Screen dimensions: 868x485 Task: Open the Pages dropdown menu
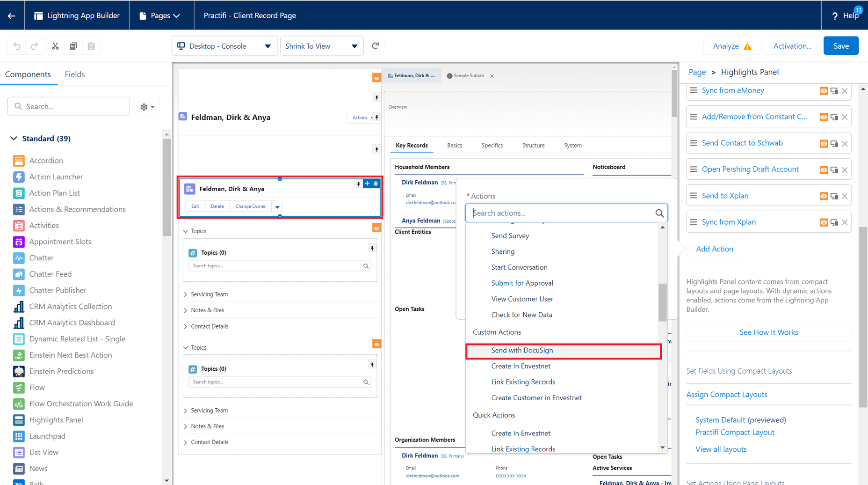click(x=160, y=15)
